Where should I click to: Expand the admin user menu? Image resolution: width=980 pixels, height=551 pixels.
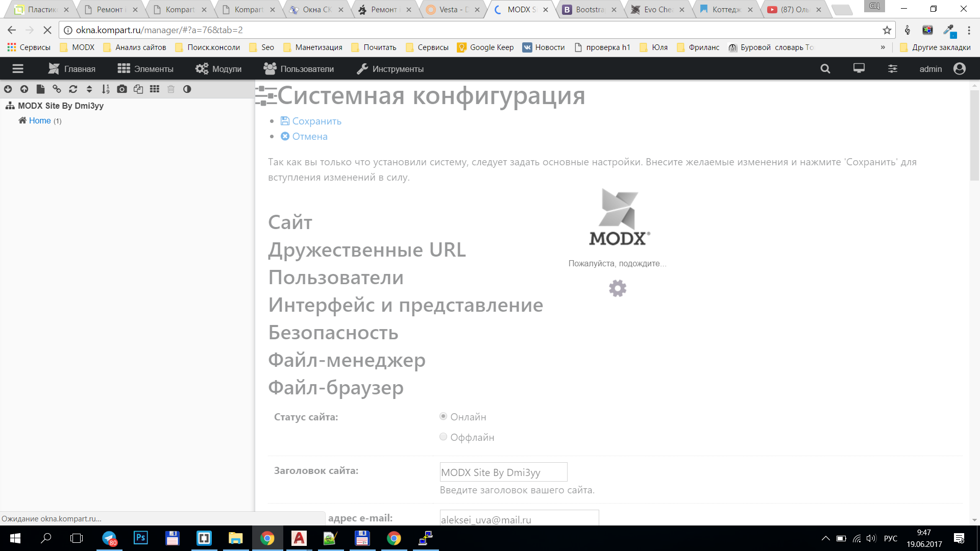point(942,69)
